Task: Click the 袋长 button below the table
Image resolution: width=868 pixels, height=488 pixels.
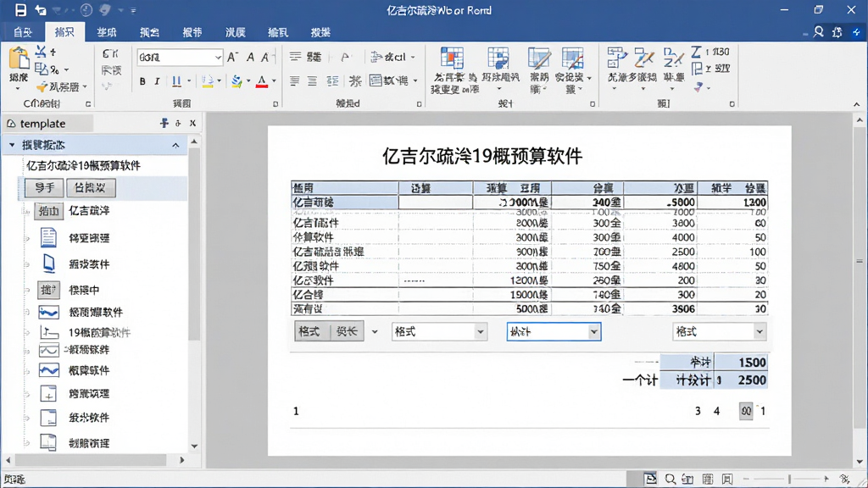Action: coord(347,331)
